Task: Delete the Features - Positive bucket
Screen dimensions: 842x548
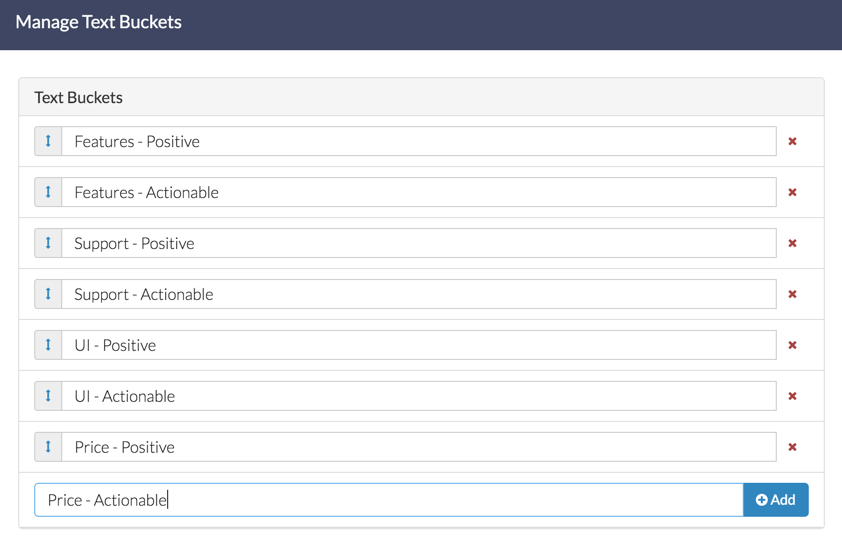Action: [x=792, y=142]
